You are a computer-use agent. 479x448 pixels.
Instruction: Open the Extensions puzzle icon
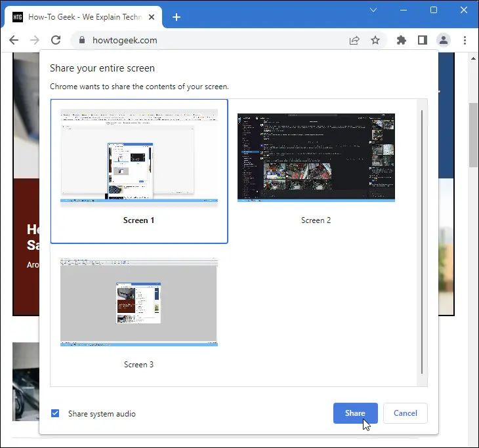401,40
